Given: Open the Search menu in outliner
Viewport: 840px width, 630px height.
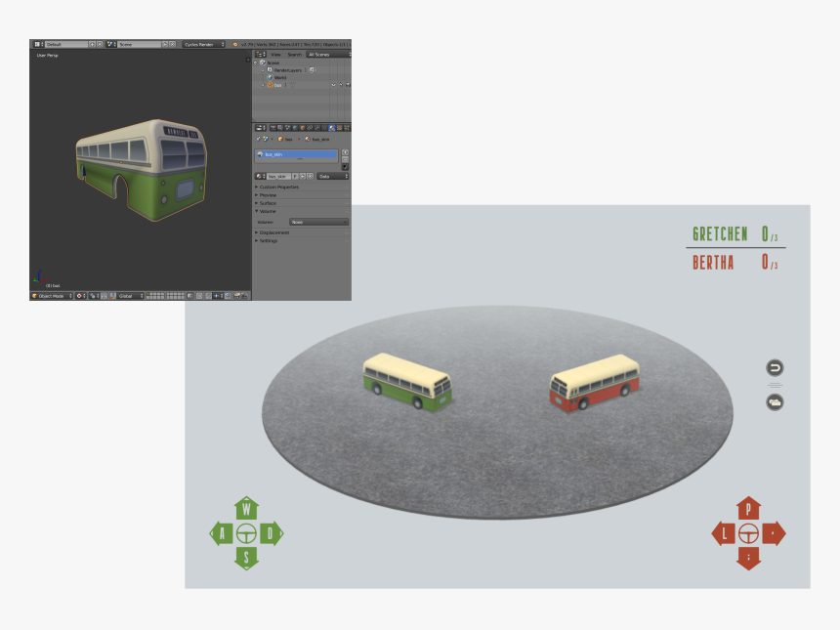Looking at the screenshot, I should coord(294,55).
